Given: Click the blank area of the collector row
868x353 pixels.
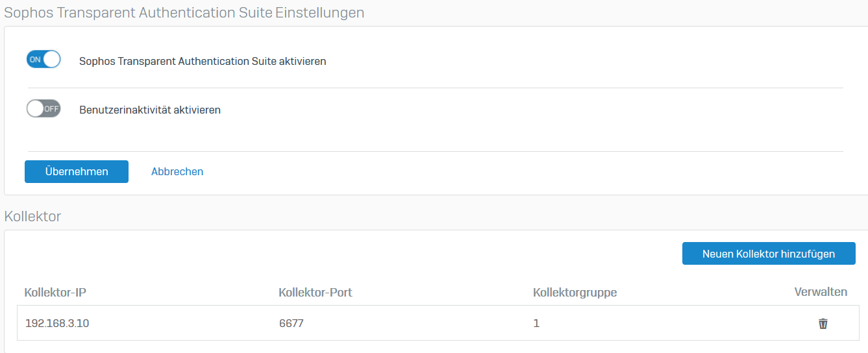Looking at the screenshot, I should click(x=675, y=323).
